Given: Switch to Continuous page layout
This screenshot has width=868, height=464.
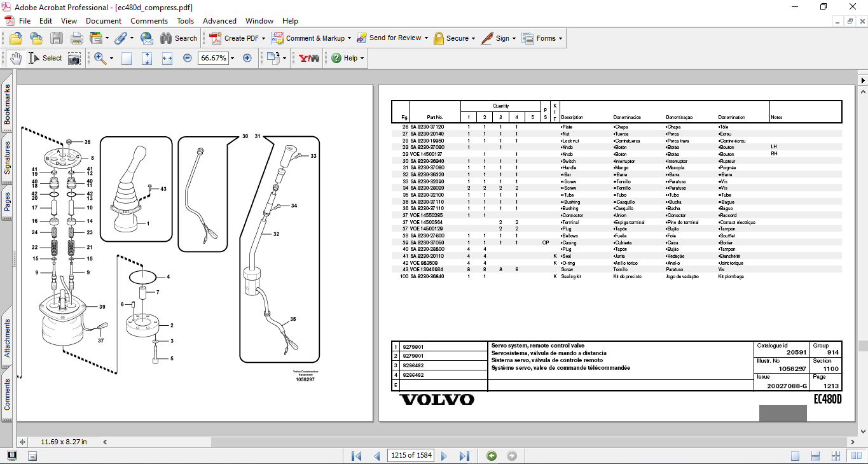Looking at the screenshot, I should coord(814,456).
